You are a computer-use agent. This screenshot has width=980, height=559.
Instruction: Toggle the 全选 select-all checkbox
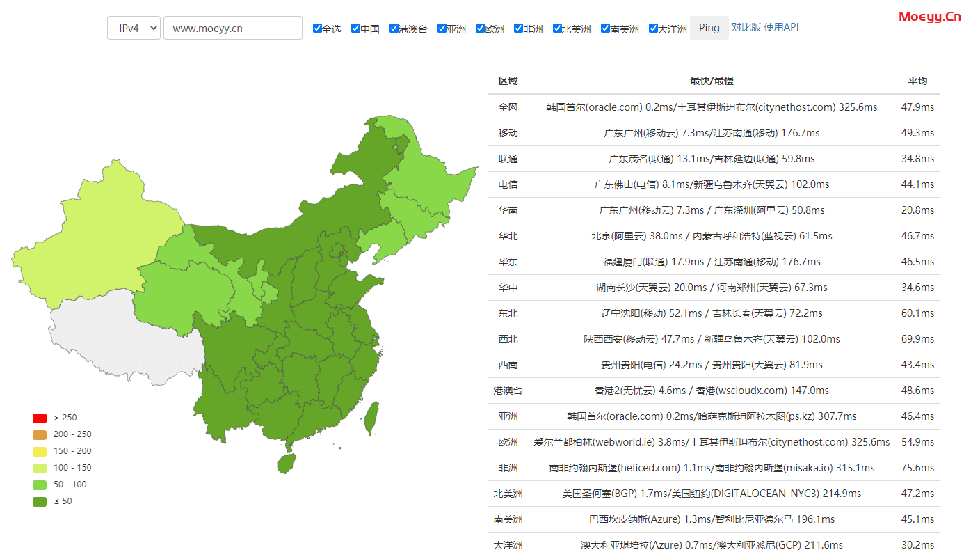tap(317, 29)
